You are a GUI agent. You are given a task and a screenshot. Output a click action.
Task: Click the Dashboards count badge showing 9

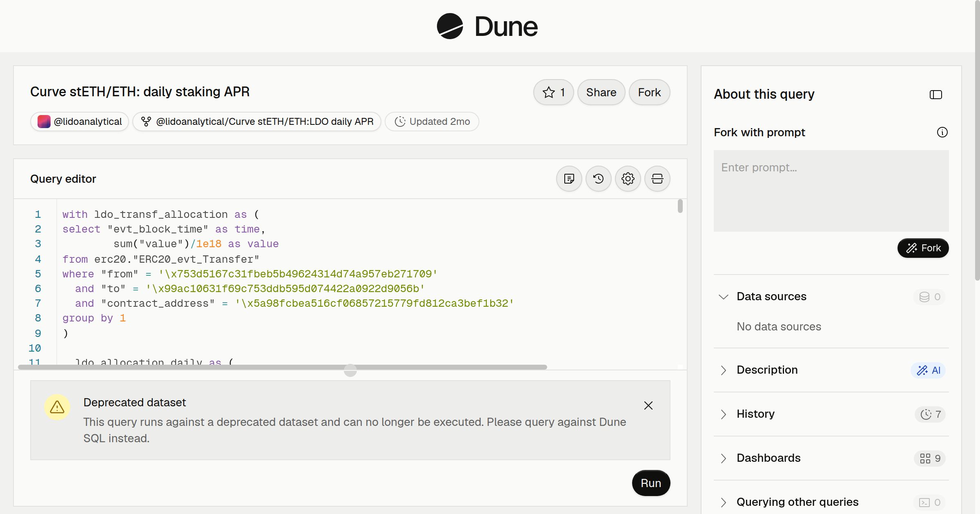930,459
